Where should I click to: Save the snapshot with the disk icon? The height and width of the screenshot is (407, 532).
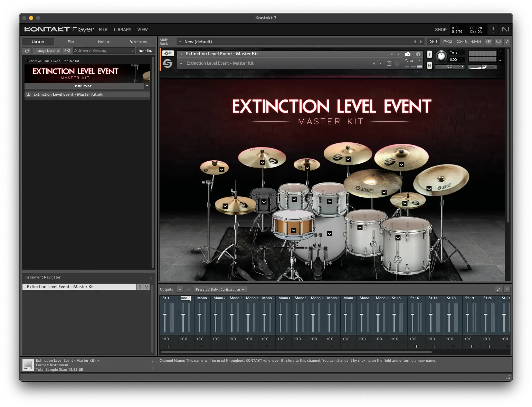389,64
